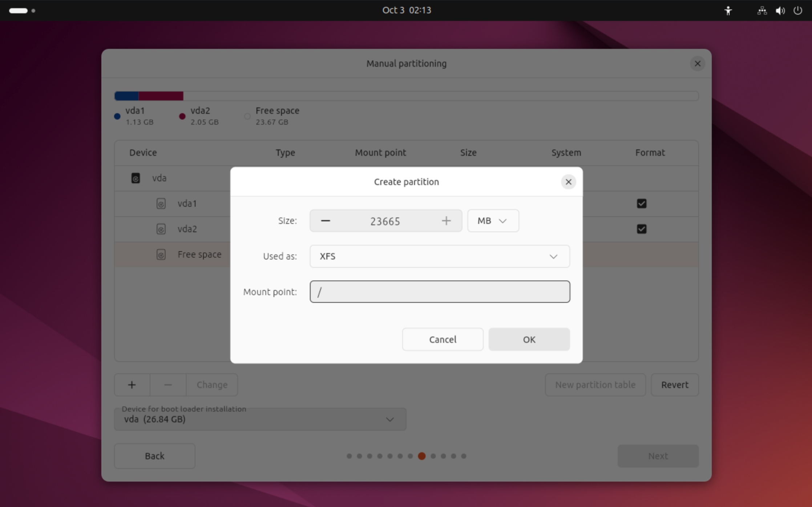The height and width of the screenshot is (507, 812).
Task: Click OK to create the partition
Action: (x=529, y=339)
